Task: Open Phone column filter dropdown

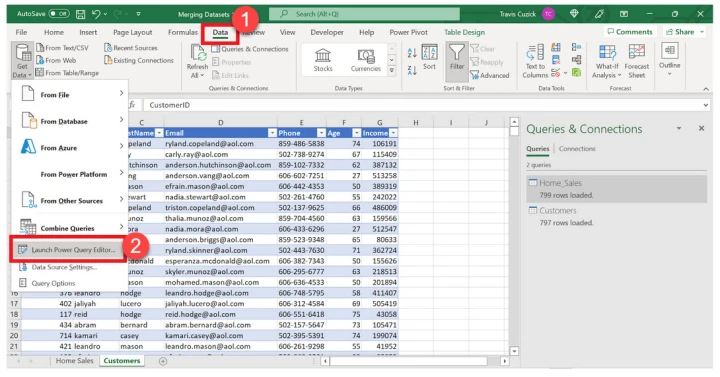Action: tap(321, 133)
